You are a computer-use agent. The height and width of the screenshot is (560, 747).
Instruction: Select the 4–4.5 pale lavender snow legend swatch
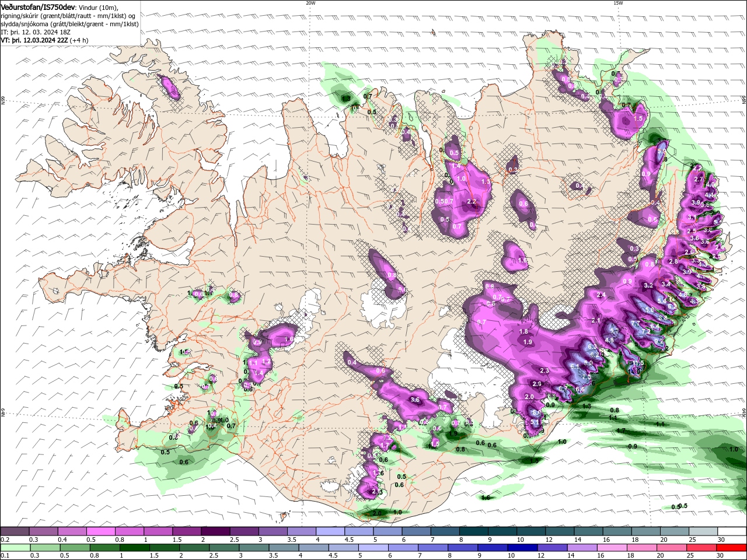[330, 531]
